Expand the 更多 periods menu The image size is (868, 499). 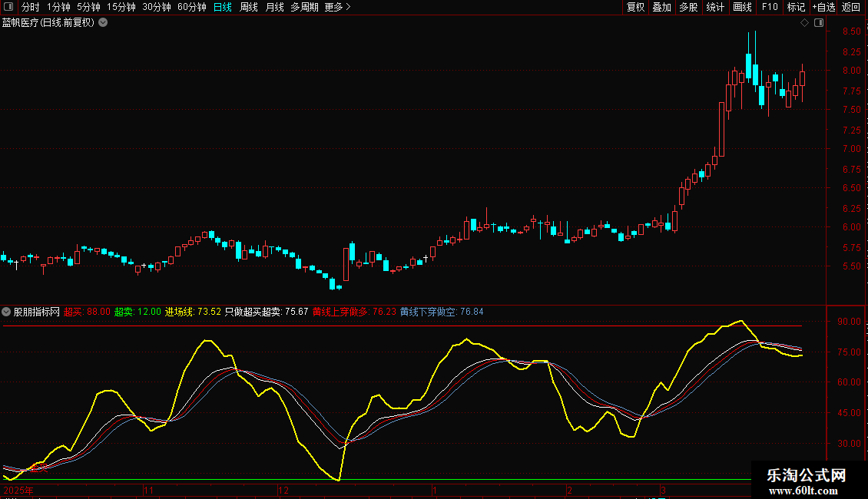(337, 7)
